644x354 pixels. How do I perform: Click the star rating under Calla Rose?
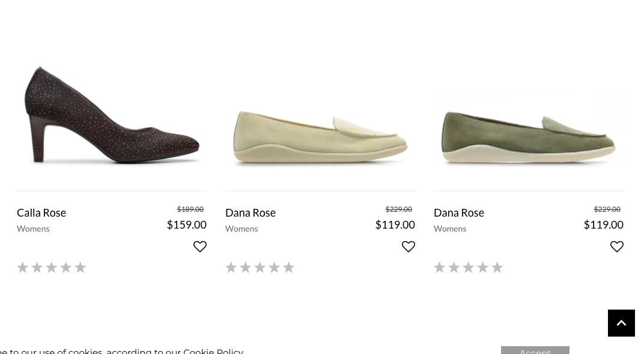point(52,267)
